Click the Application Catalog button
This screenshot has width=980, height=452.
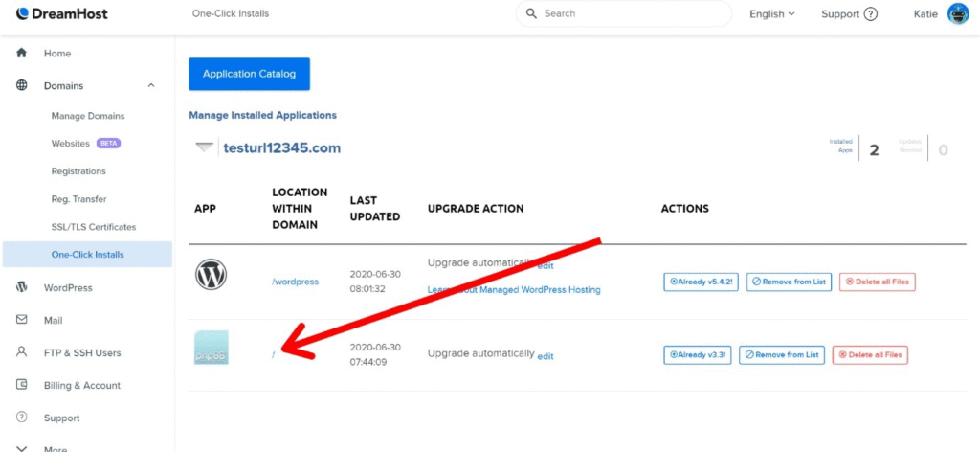click(x=249, y=74)
